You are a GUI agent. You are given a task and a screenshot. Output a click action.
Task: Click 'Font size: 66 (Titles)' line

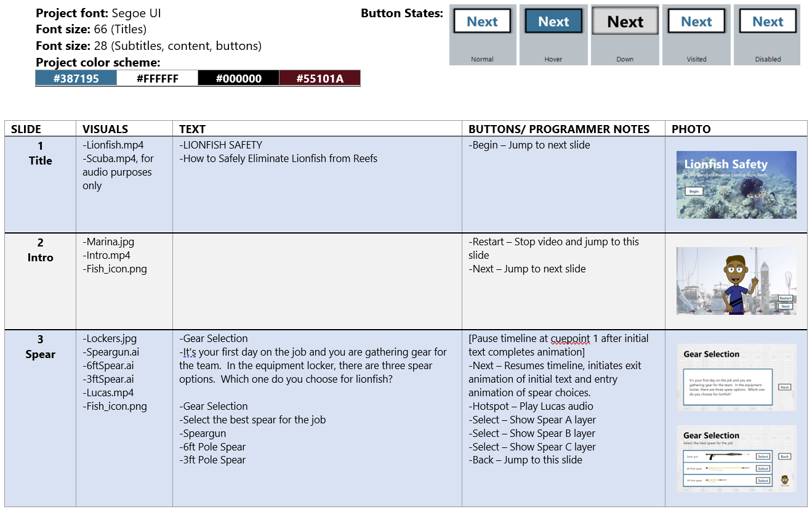click(91, 30)
